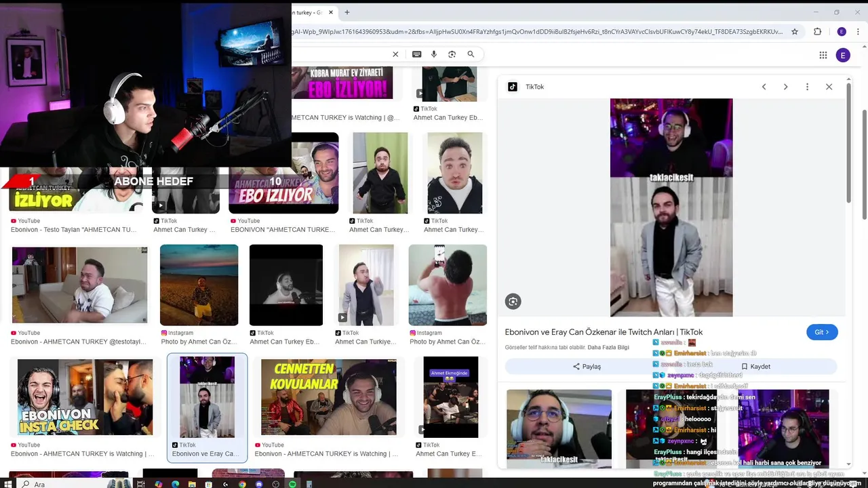Open the sunset beach Instagram photo
The height and width of the screenshot is (488, 868).
(x=199, y=285)
